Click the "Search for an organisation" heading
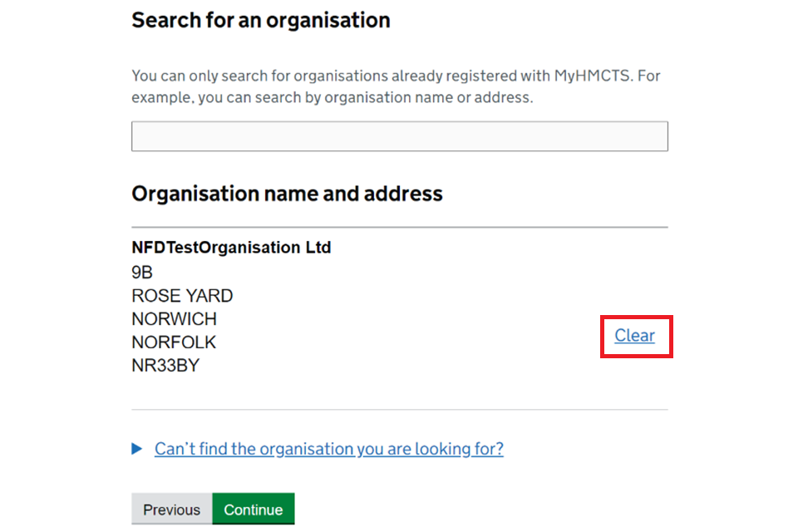798x532 pixels. (x=260, y=20)
